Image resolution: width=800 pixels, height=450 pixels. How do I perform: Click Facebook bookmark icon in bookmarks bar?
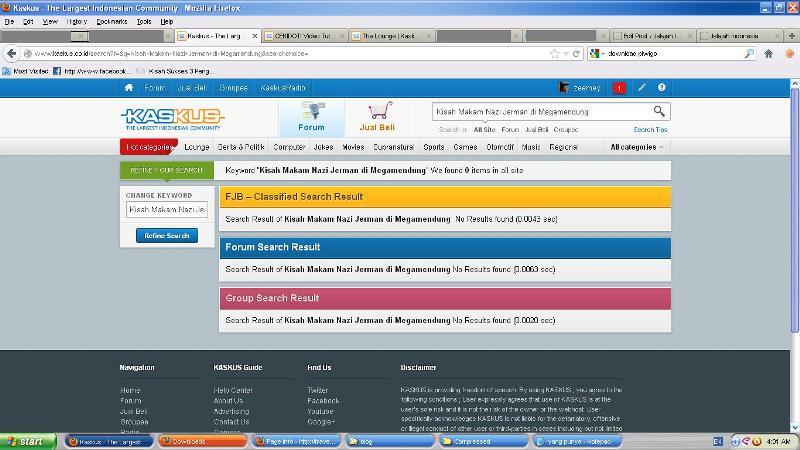point(57,71)
